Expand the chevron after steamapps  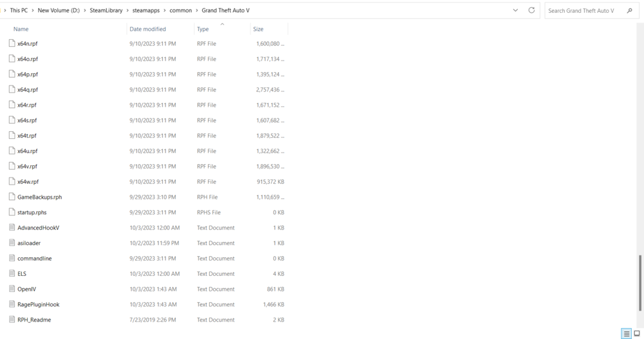165,10
